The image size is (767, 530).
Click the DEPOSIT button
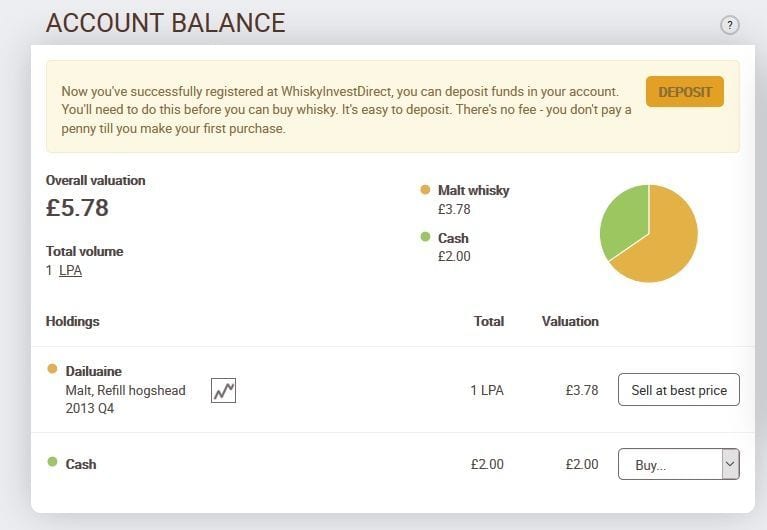[x=684, y=92]
